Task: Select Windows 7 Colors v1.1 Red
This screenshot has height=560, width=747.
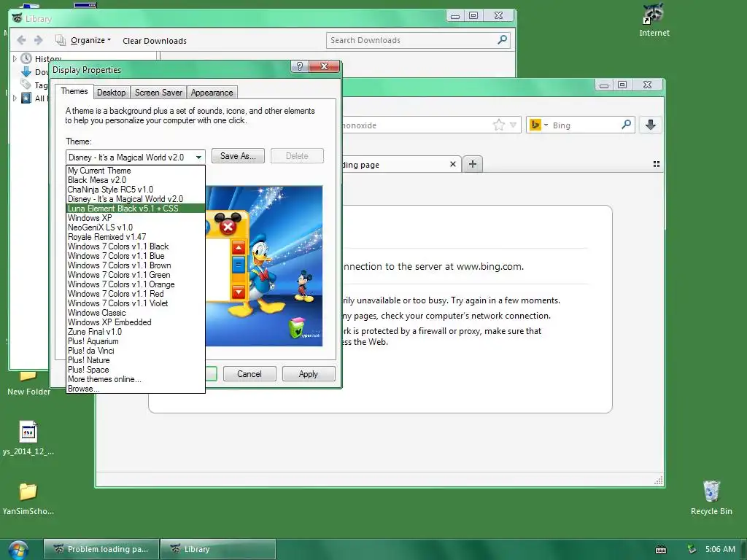Action: (x=135, y=294)
